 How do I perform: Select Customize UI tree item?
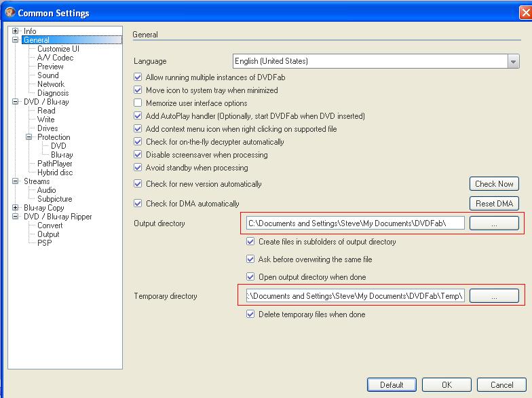click(x=58, y=49)
